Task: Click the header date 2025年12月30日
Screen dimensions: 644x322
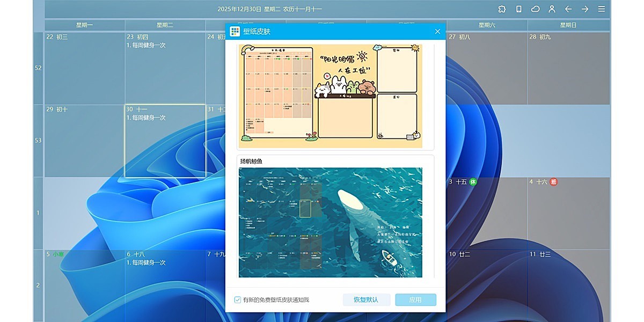Action: tap(239, 9)
